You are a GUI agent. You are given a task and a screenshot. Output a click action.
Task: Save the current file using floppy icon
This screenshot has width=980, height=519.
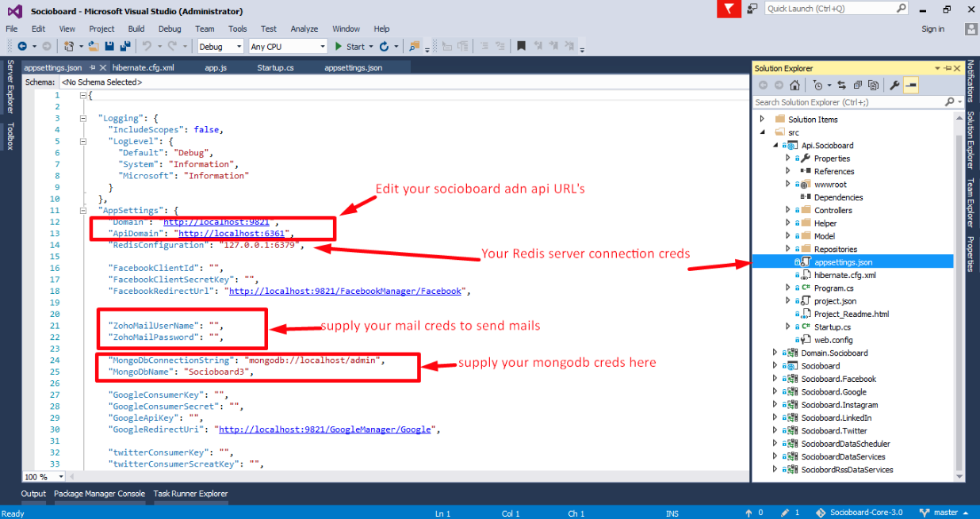click(x=109, y=46)
